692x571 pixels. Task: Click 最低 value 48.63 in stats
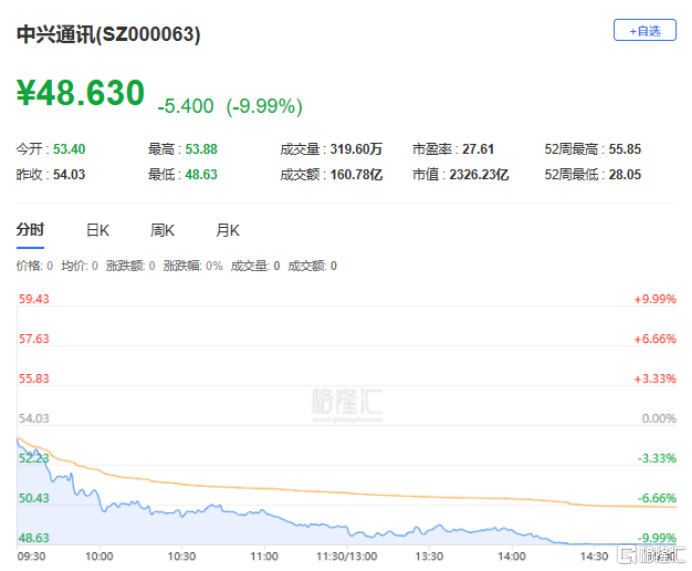tap(201, 175)
